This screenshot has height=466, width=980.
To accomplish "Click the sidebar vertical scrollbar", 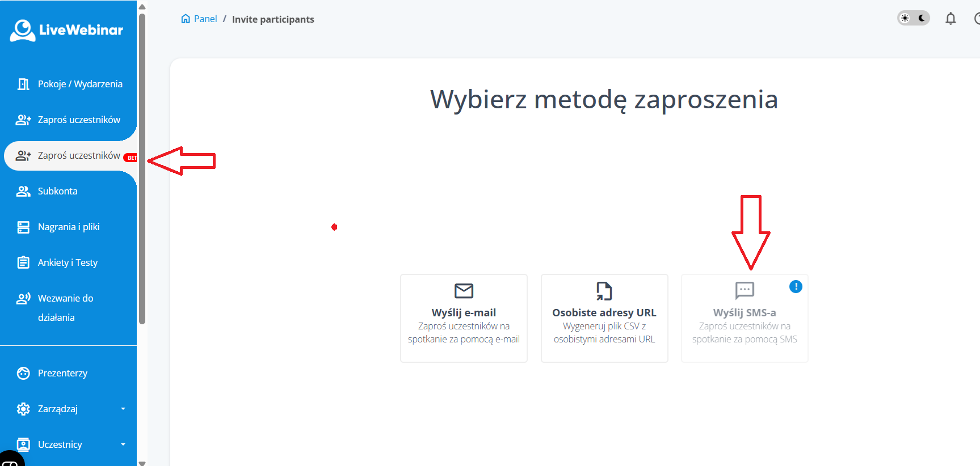I will 142,170.
